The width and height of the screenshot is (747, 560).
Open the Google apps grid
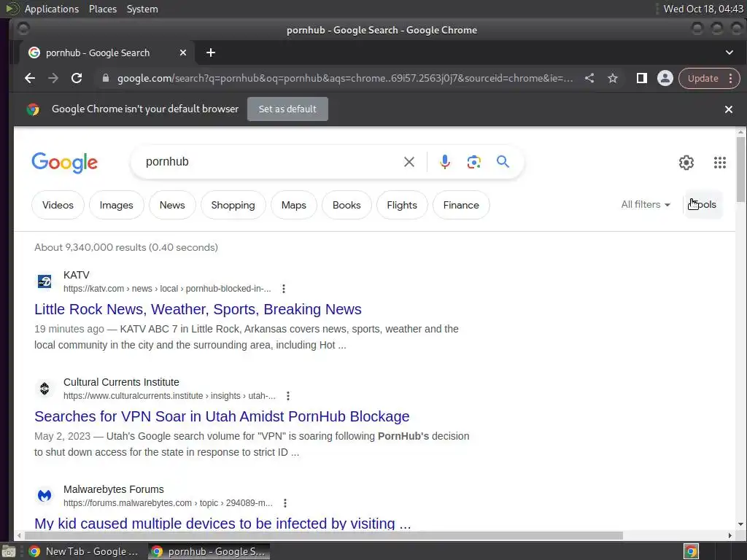720,163
